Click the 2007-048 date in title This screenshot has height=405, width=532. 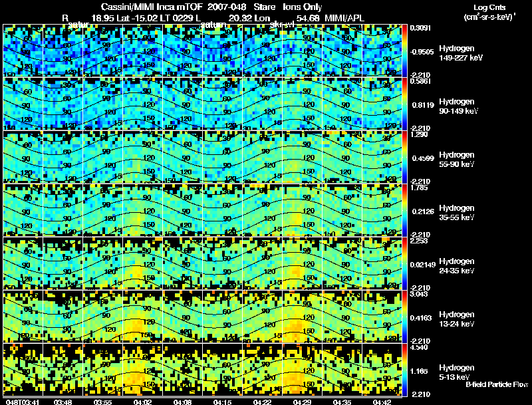click(226, 7)
